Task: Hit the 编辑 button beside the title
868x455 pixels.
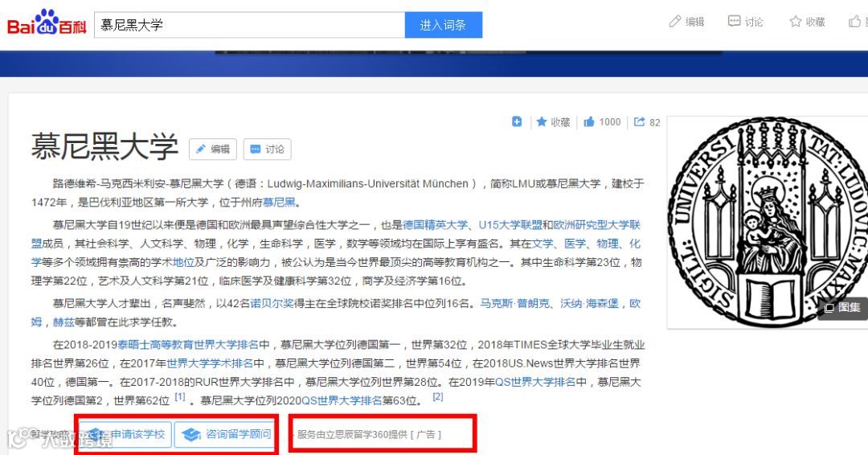Action: [212, 149]
